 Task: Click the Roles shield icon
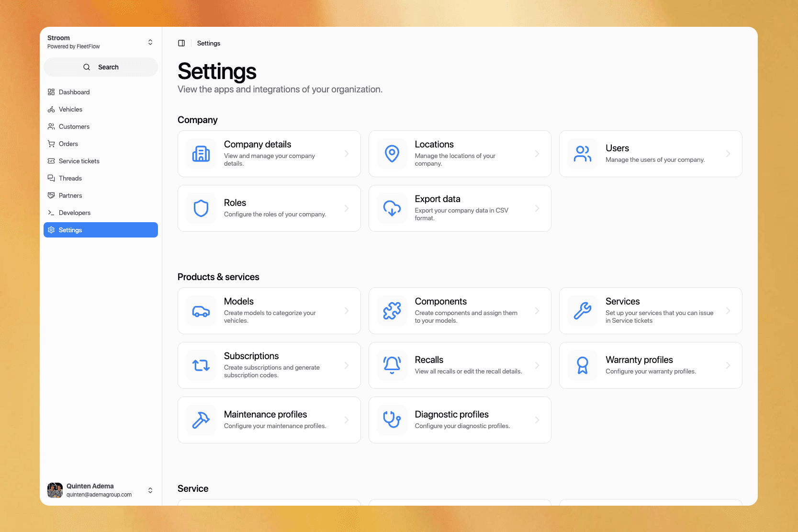click(x=201, y=208)
